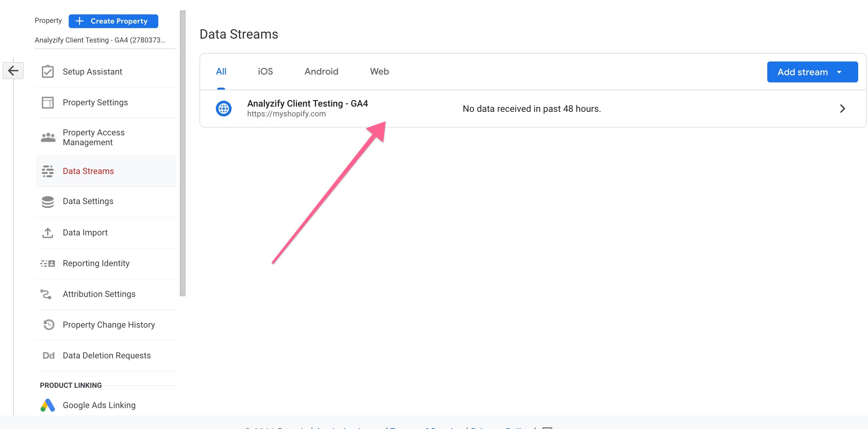Open Google Ads Linking
This screenshot has height=429, width=868.
[106, 405]
